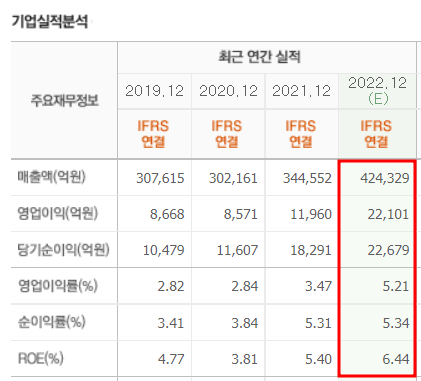This screenshot has height=381, width=421.
Task: Select operating margin value 2.84
Action: coord(245,286)
